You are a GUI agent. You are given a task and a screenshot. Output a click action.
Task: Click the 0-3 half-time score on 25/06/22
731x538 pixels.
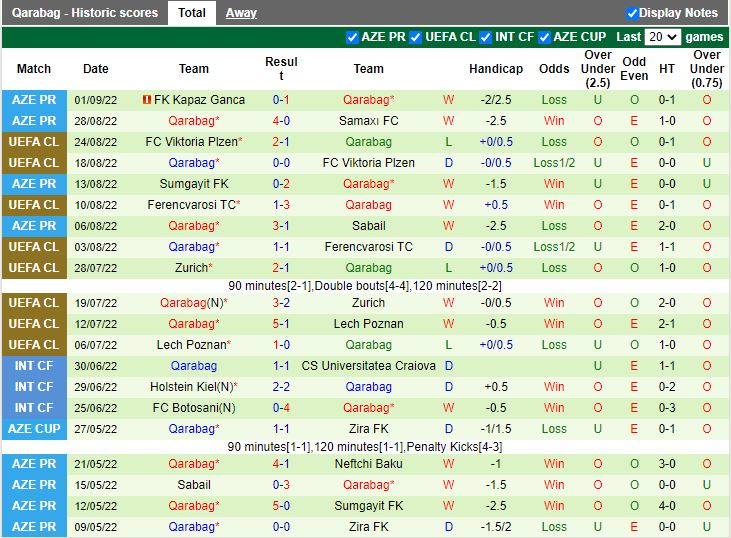[x=667, y=407]
